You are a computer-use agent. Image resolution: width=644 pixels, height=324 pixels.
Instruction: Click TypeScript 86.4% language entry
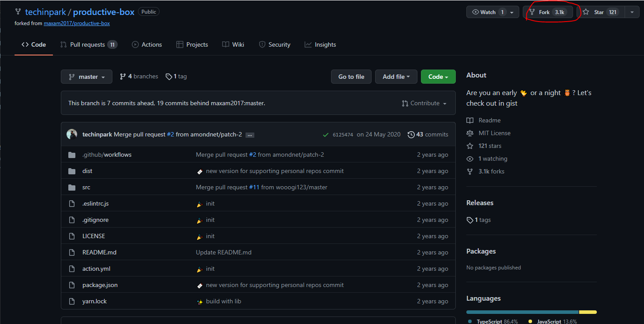coord(493,321)
